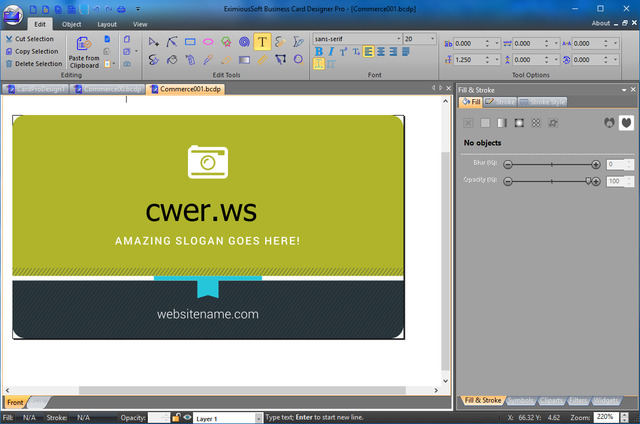The height and width of the screenshot is (424, 640).
Task: Select the spiral drawing tool
Action: 244,42
